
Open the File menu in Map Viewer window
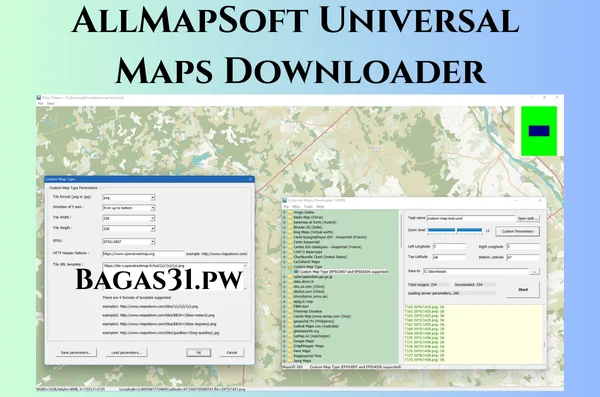(40, 104)
